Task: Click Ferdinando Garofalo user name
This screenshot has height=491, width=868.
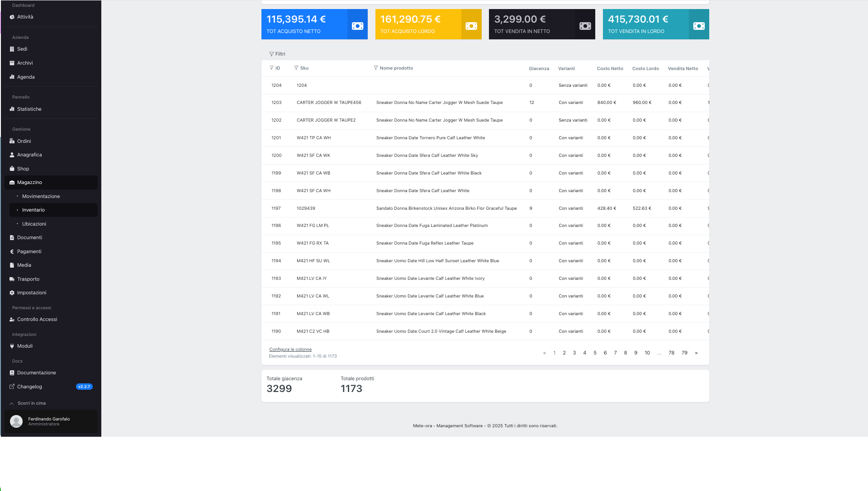Action: tap(49, 419)
